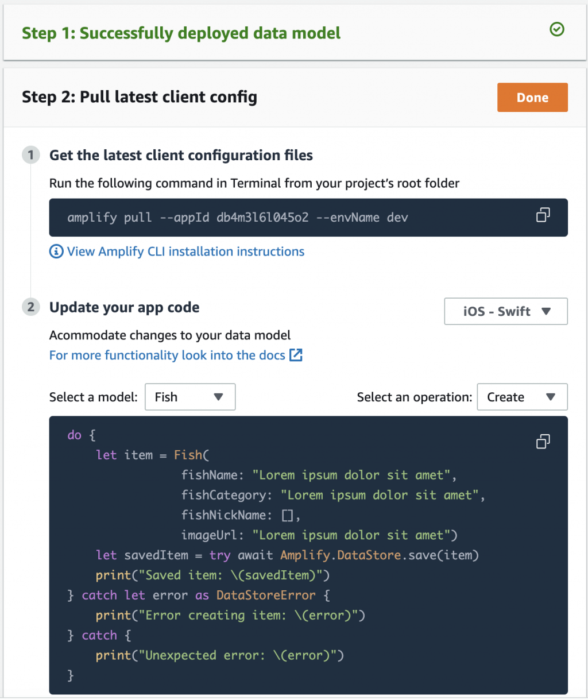Click the green success checkmark icon
This screenshot has width=588, height=700.
pos(556,29)
